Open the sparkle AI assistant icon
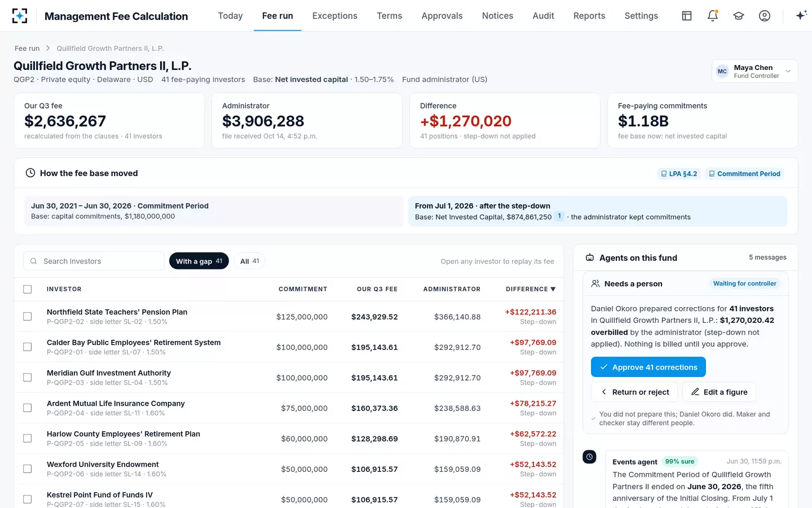The image size is (812, 508). tap(801, 16)
